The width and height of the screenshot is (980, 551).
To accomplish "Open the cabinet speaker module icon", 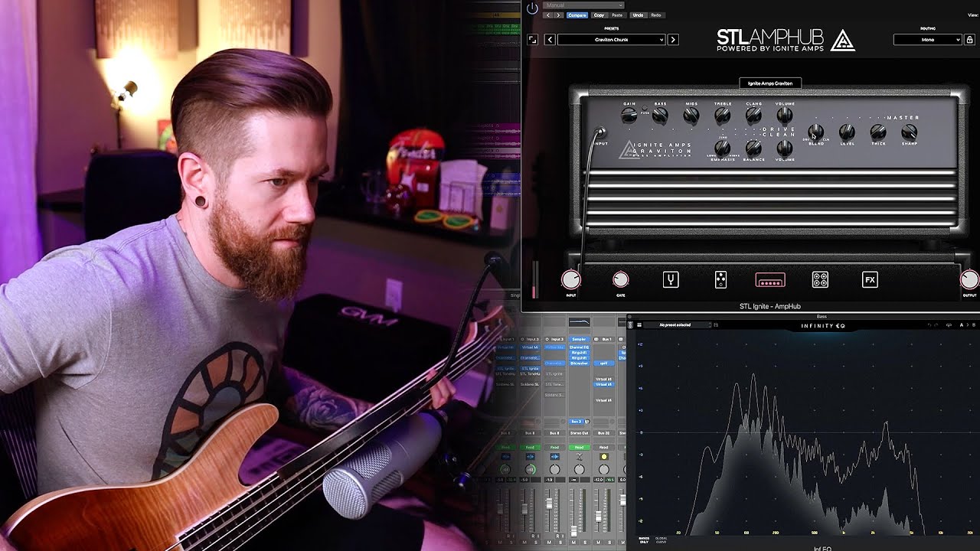I will pyautogui.click(x=820, y=280).
